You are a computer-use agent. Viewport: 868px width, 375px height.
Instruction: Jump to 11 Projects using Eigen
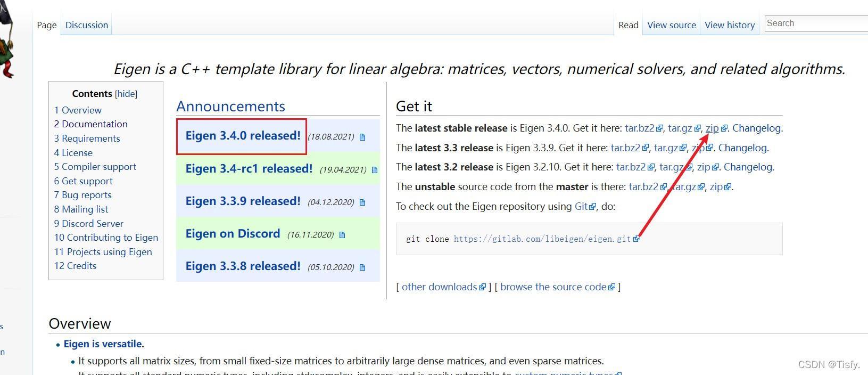pyautogui.click(x=103, y=252)
